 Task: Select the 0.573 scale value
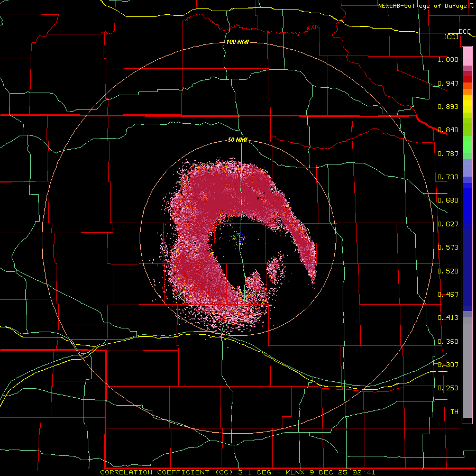click(x=448, y=248)
